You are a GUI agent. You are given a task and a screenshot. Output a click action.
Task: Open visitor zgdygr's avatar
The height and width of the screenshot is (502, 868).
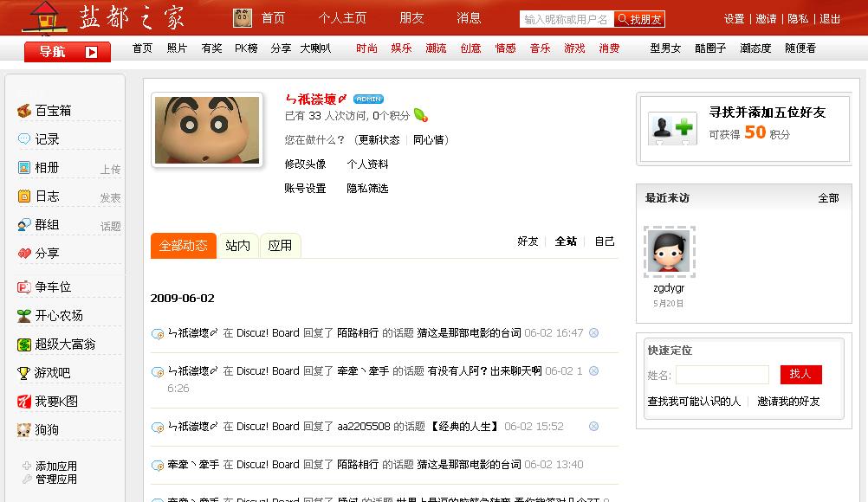tap(670, 252)
